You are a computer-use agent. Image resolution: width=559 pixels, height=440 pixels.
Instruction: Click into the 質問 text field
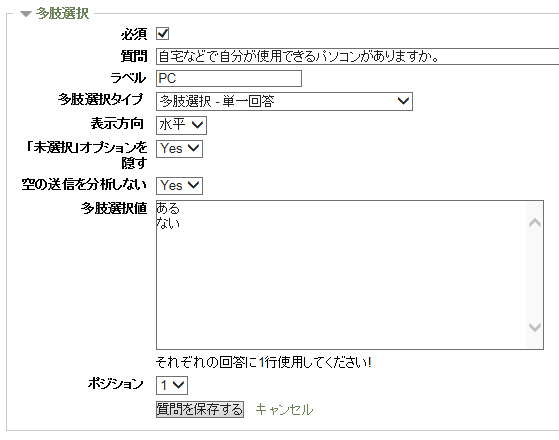click(x=357, y=56)
